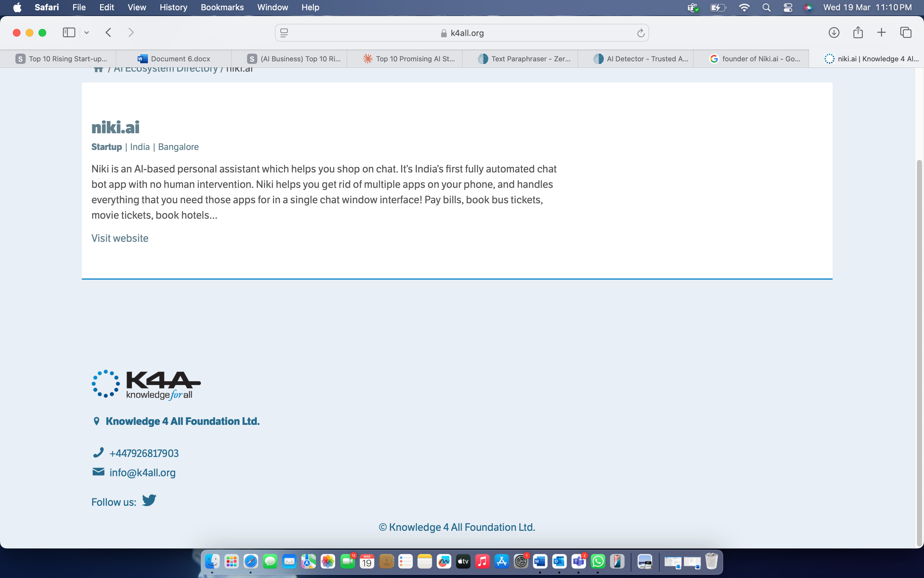Open Calendar from the Dock

pyautogui.click(x=366, y=561)
